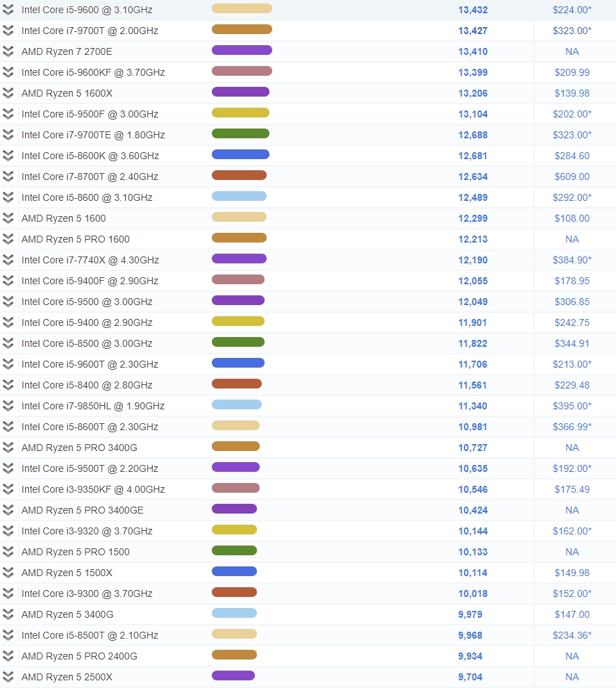
Task: Click chevron icon beside Intel Core i5-8600 @ 3.10GHz
Action: (8, 197)
